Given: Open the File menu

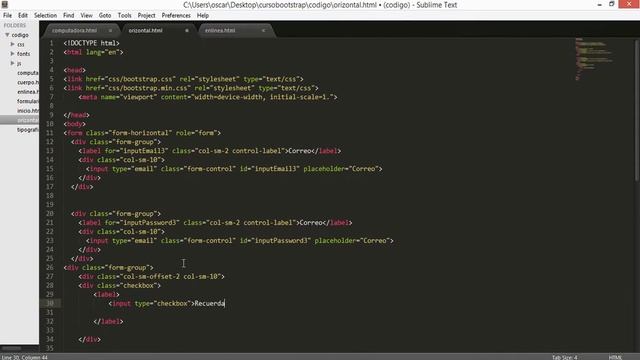Looking at the screenshot, I should click(7, 16).
